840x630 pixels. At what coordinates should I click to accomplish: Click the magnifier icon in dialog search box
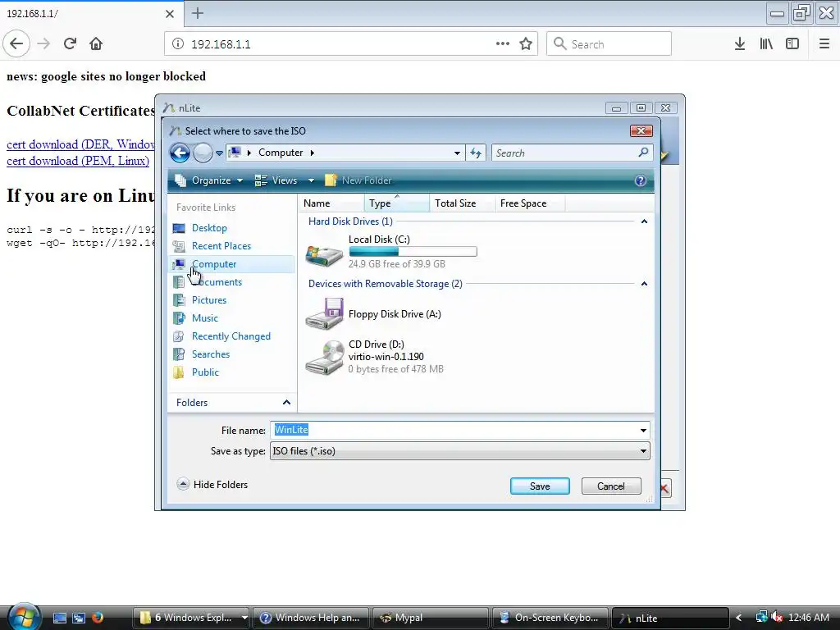point(643,153)
